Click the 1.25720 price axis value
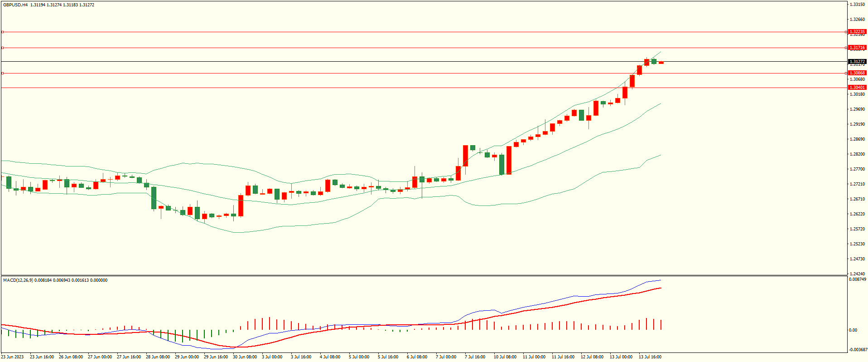Screen dimensions: 868x362 [x=858, y=229]
